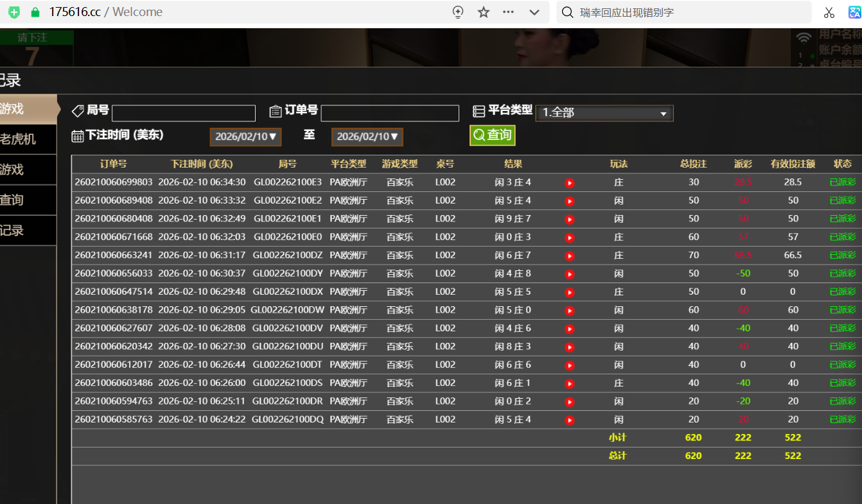Play replay for round GL002262100DX

point(569,292)
